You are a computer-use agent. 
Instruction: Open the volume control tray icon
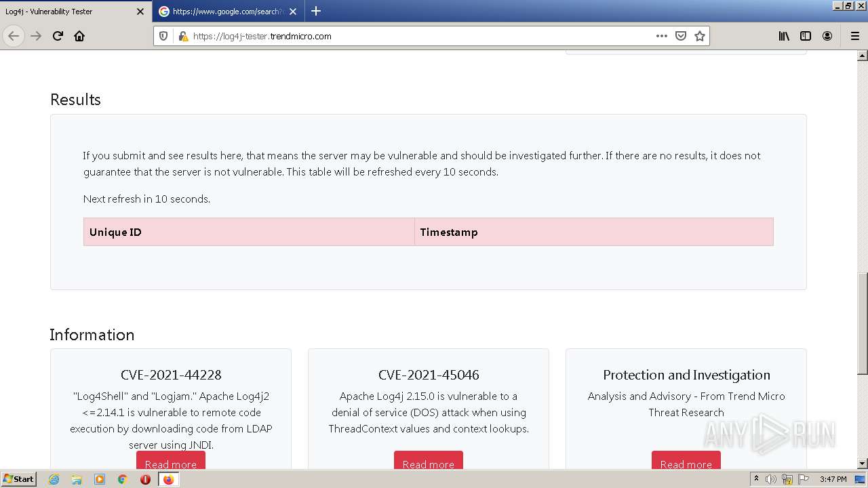click(771, 479)
